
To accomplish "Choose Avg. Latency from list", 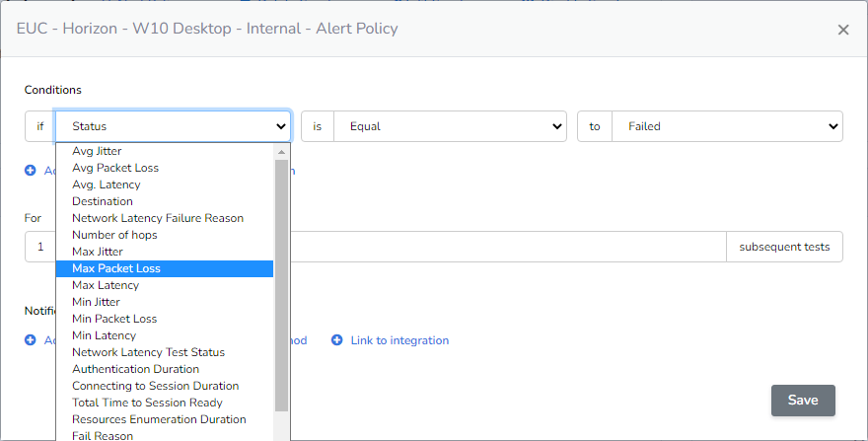I will click(x=165, y=184).
